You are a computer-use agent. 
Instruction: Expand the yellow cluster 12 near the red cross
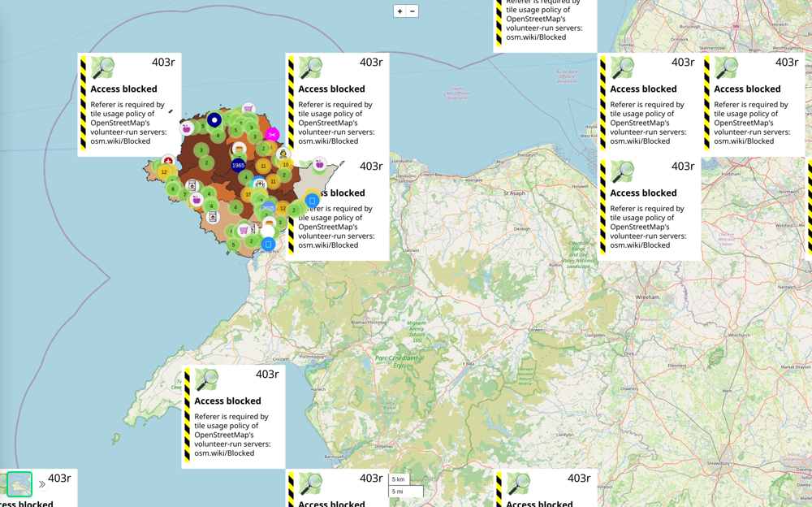tap(164, 172)
